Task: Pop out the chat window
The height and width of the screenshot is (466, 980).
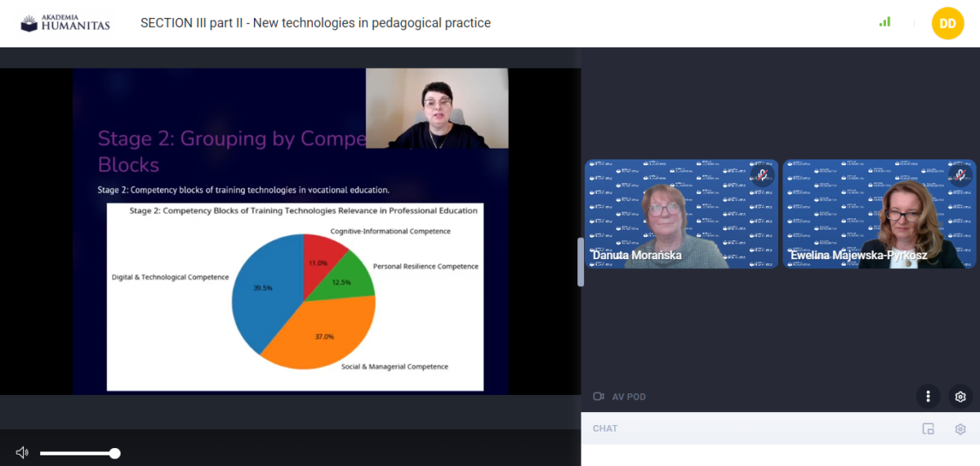Action: tap(928, 429)
